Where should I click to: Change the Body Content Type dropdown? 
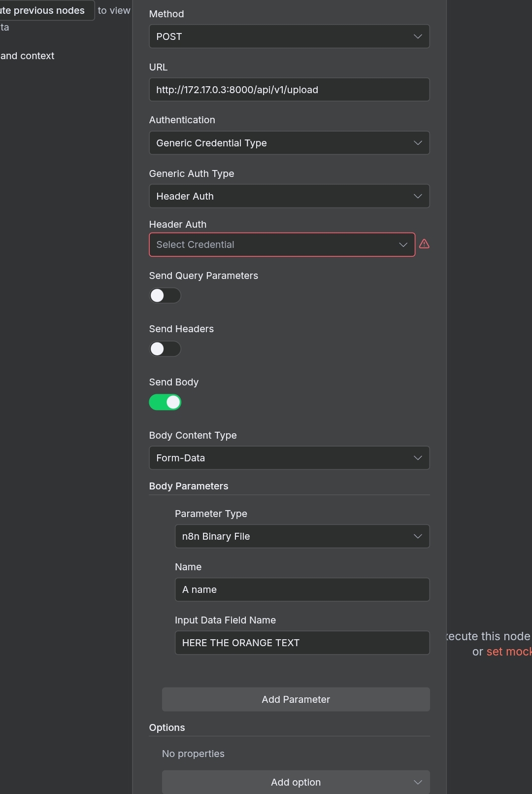(x=289, y=458)
